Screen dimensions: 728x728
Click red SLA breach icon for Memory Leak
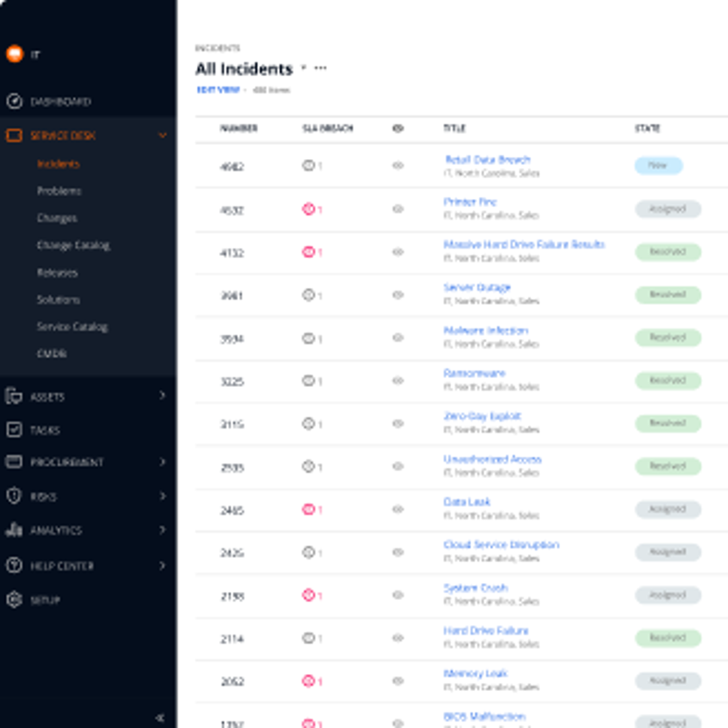click(x=309, y=681)
